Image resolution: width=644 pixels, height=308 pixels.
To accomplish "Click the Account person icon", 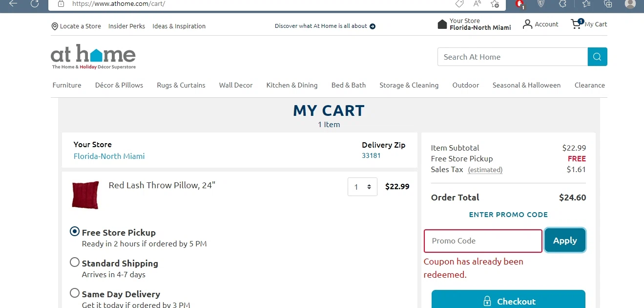I will click(x=527, y=24).
